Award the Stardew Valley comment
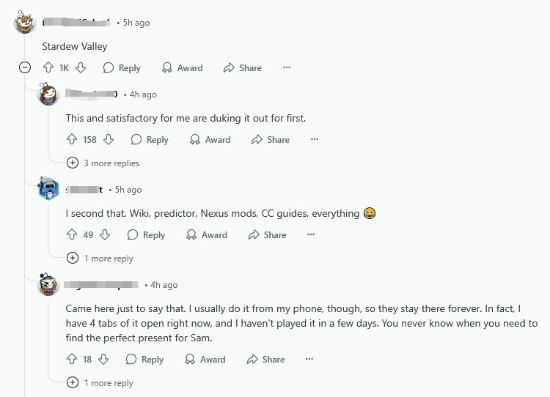This screenshot has width=550, height=397. pyautogui.click(x=182, y=68)
